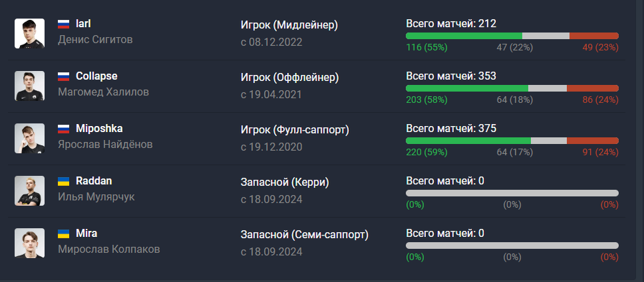The width and height of the screenshot is (644, 282).
Task: Click the Russian flag next to Iarl
Action: 63,24
